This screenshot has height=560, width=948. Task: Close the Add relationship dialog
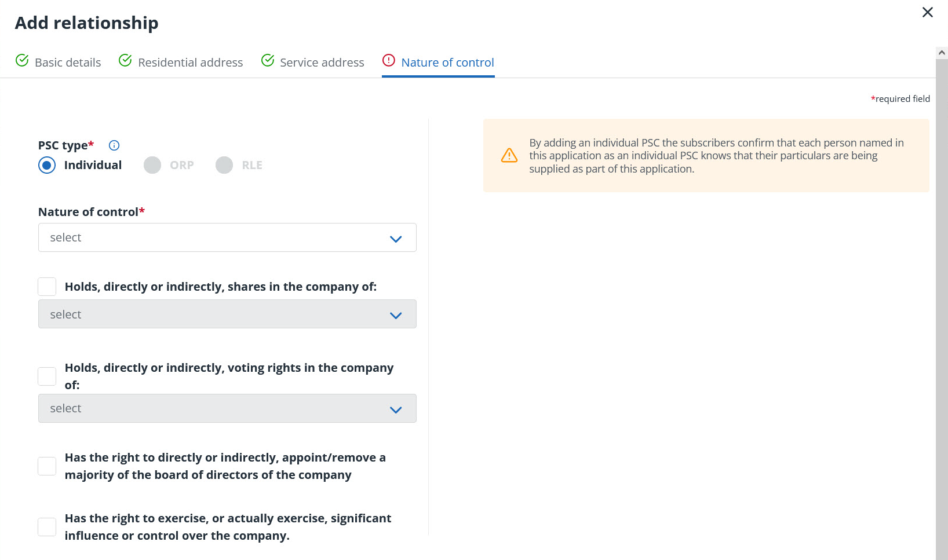click(927, 12)
